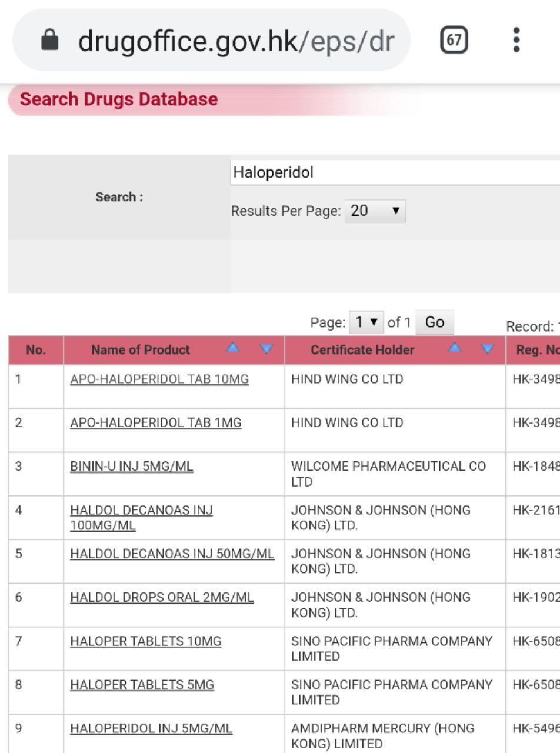Viewport: 560px width, 753px height.
Task: Tap the lock icon in address bar
Action: click(x=50, y=41)
